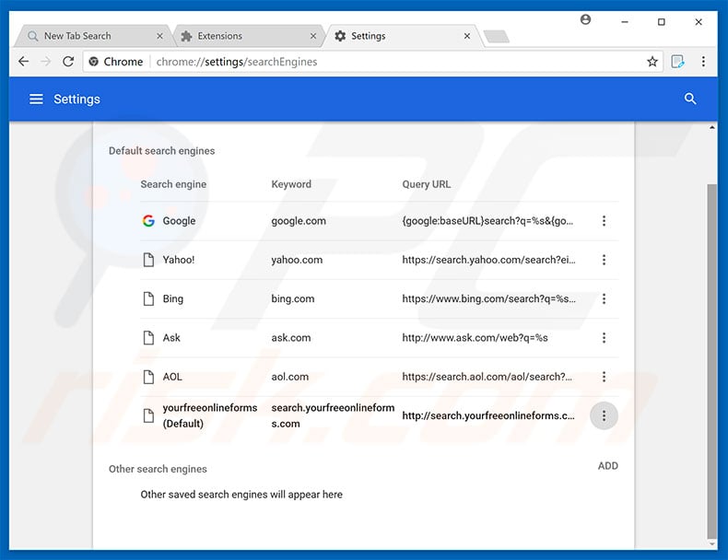Select the bing.com keyword

[x=293, y=298]
